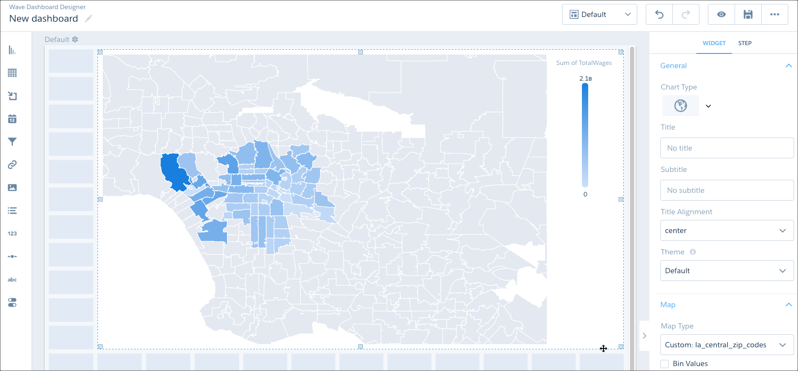Add a range widget from sidebar

(x=12, y=256)
